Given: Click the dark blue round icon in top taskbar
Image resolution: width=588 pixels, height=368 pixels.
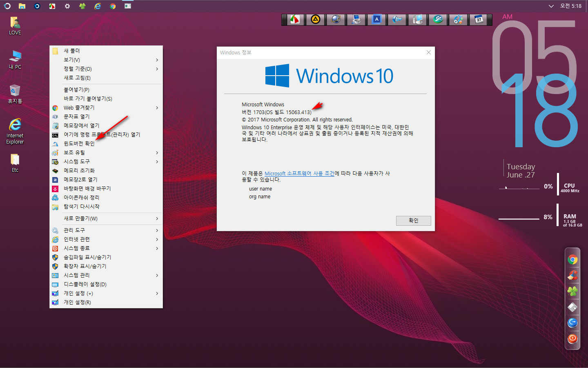Looking at the screenshot, I should point(37,6).
